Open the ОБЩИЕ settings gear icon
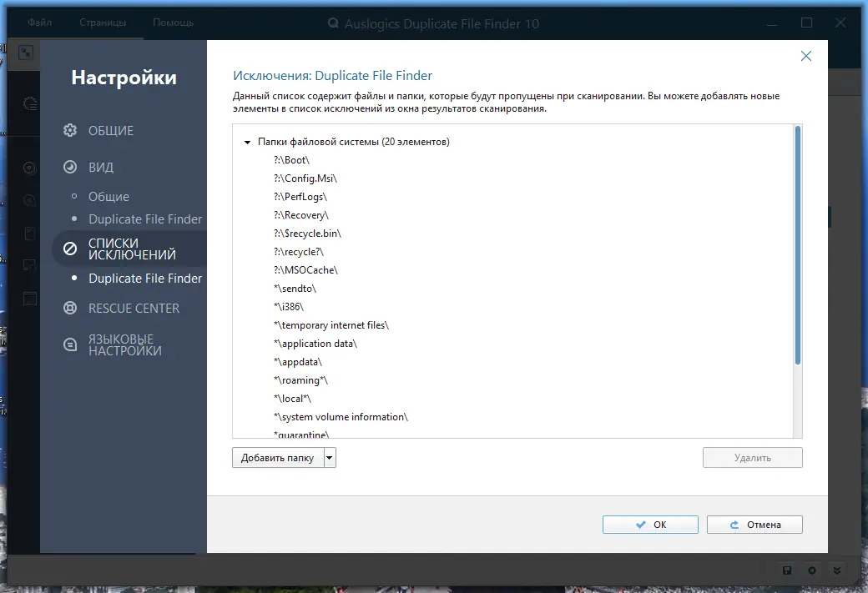This screenshot has width=868, height=593. click(x=70, y=131)
